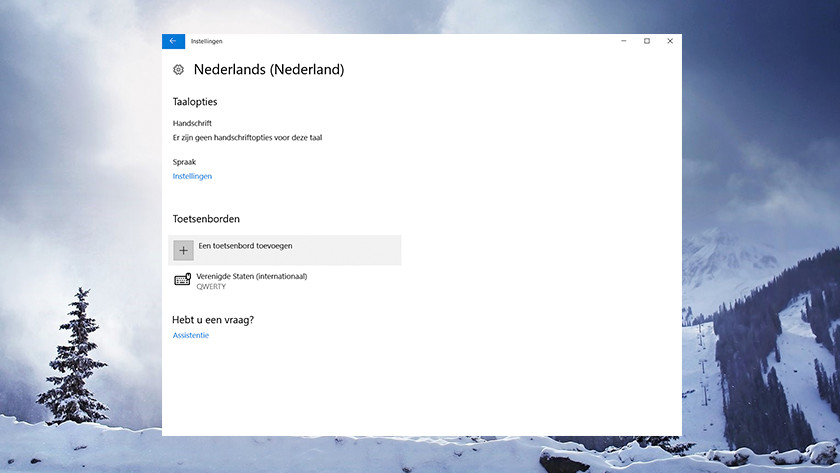Click the keyboard icon for Verenigde Staten
840x473 pixels.
pos(182,280)
